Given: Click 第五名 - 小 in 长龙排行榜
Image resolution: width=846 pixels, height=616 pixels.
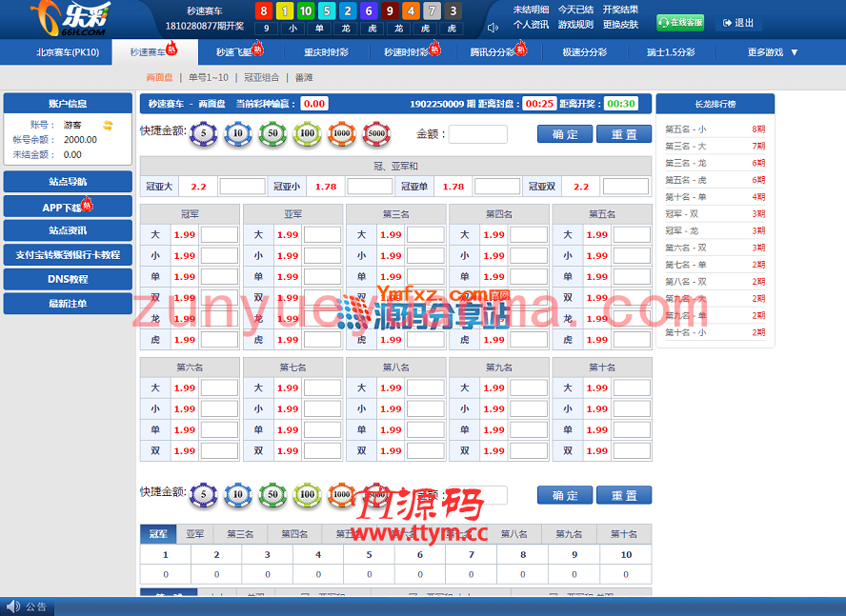Looking at the screenshot, I should [x=715, y=129].
